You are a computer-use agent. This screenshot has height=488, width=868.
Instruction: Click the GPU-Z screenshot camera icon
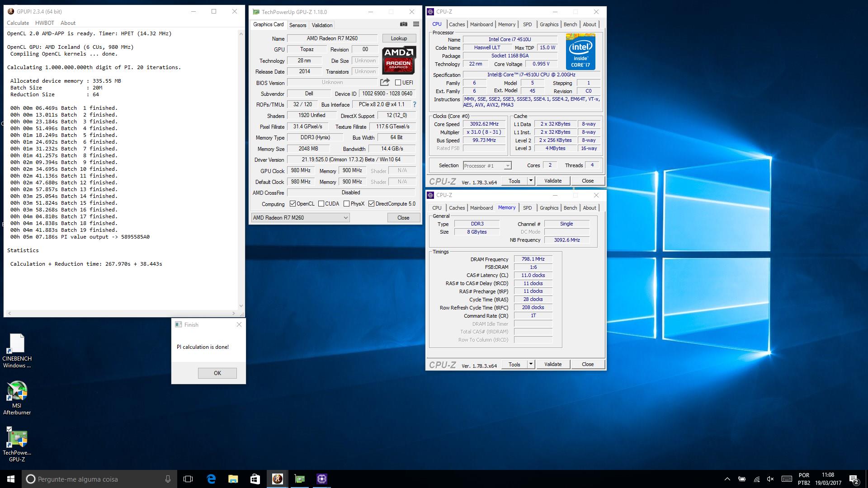[x=404, y=24]
